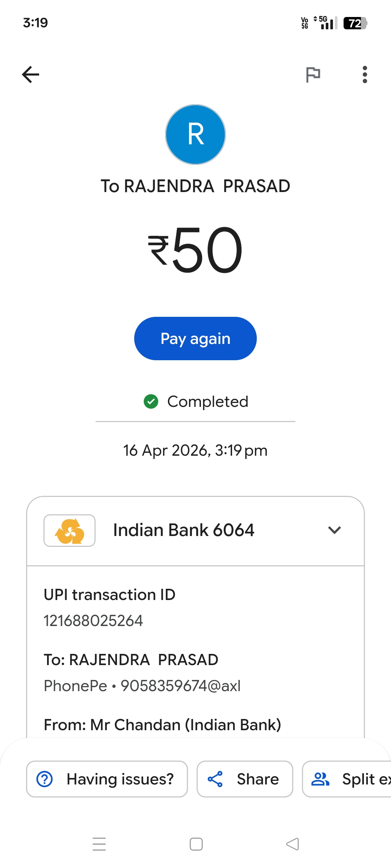Tap the Indian Bank logo icon
Screen dimensions: 391x868
(70, 531)
